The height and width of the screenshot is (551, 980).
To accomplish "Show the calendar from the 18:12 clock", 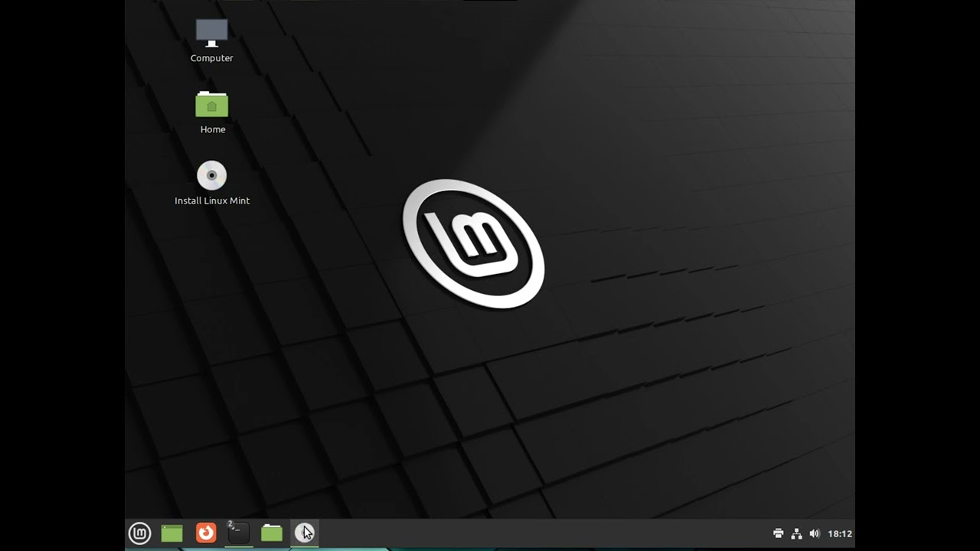I will 840,533.
